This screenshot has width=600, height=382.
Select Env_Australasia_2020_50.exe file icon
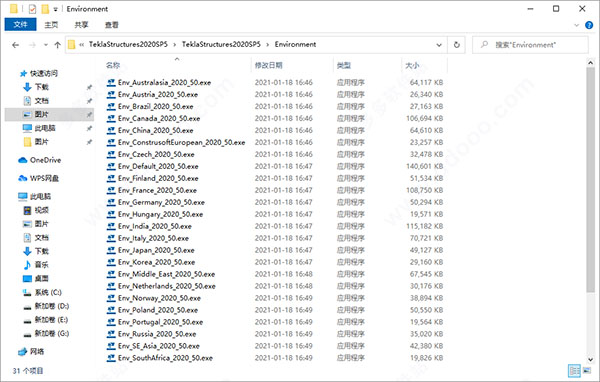tap(111, 82)
